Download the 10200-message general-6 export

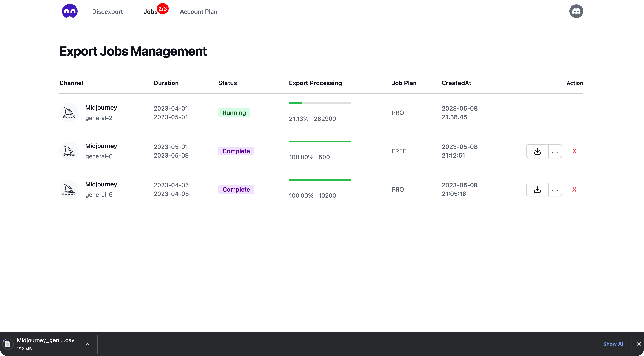(x=537, y=189)
